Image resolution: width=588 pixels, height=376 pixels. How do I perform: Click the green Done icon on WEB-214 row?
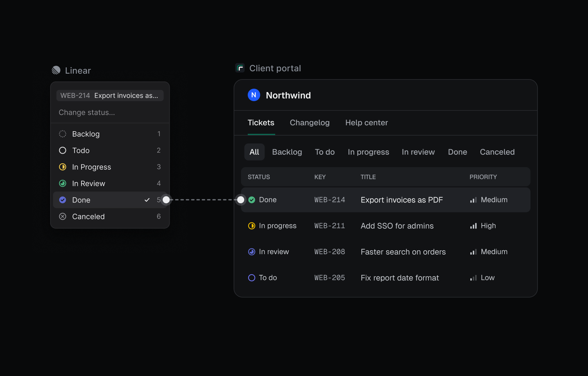(252, 200)
